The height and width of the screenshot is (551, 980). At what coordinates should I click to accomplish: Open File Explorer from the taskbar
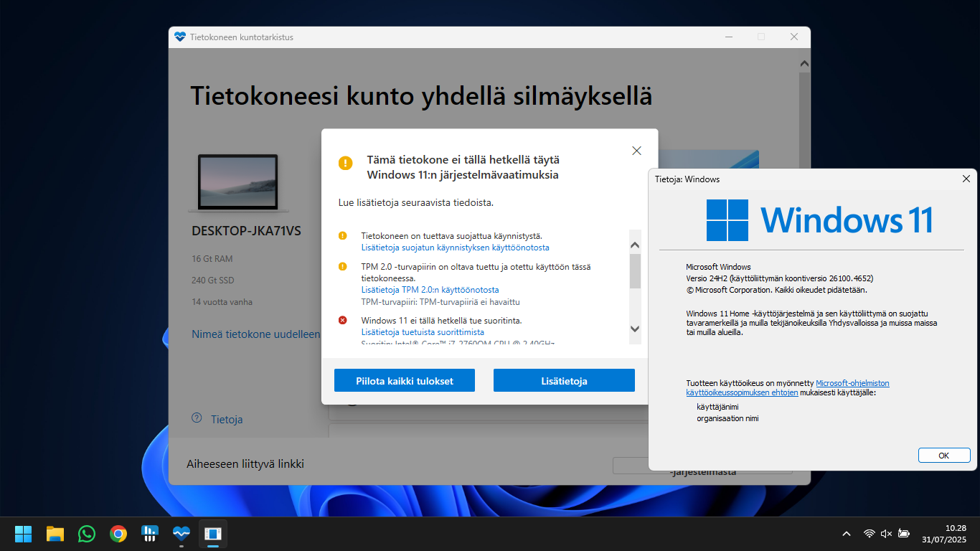point(55,534)
